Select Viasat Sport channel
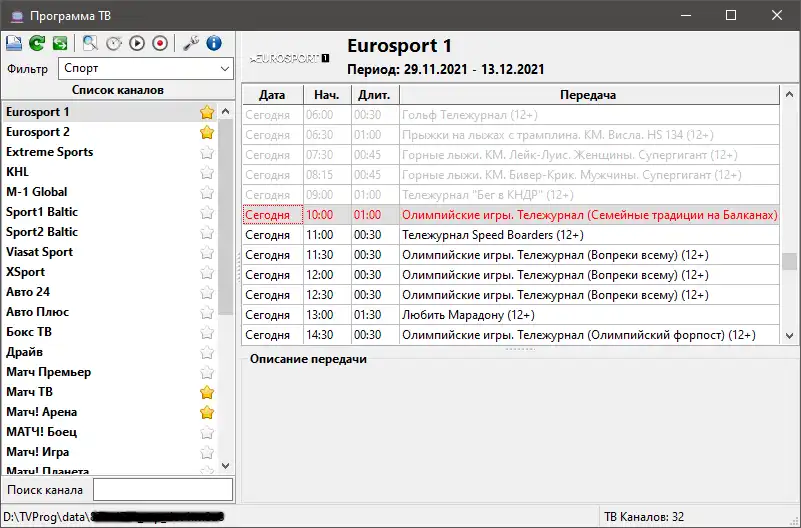 [x=110, y=252]
